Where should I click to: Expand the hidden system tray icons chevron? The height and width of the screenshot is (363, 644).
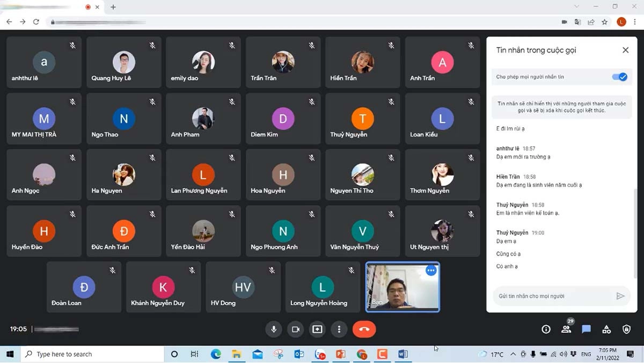pos(513,354)
